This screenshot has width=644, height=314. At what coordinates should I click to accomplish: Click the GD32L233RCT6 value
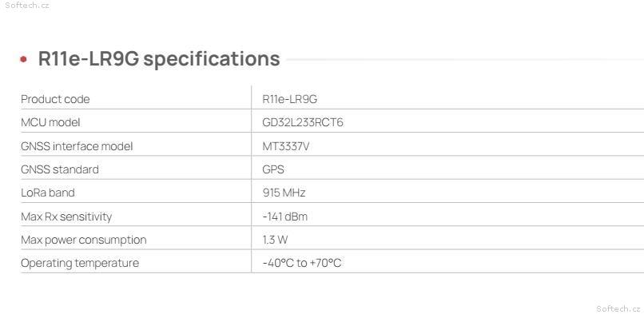coord(303,123)
